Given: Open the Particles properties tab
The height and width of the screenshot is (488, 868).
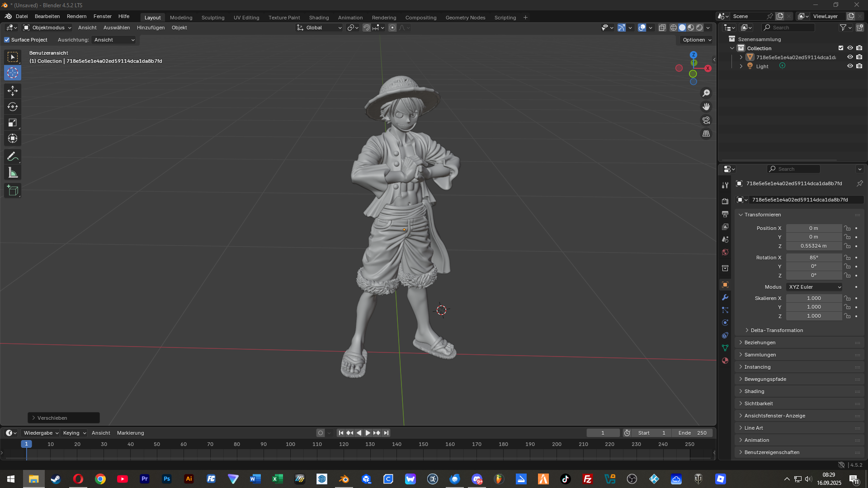Looking at the screenshot, I should point(725,310).
